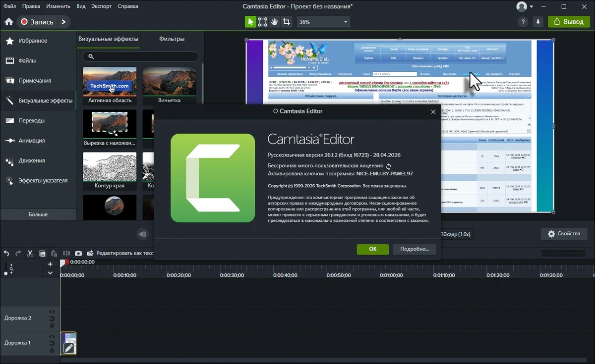
Task: Toggle visibility eye of Дорожка 1
Action: pyautogui.click(x=52, y=337)
